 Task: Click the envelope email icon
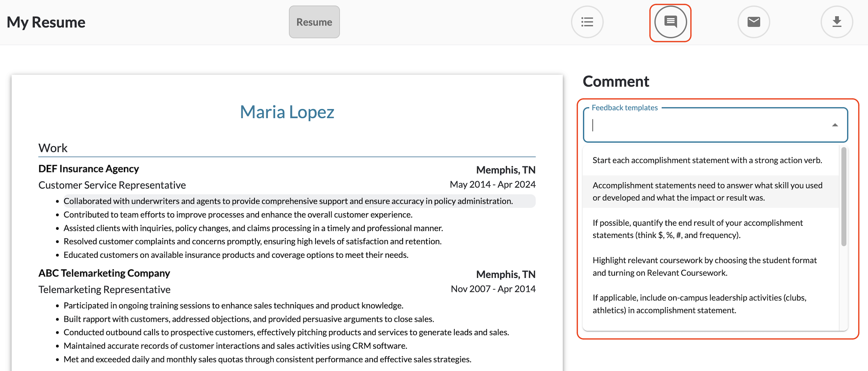tap(753, 22)
